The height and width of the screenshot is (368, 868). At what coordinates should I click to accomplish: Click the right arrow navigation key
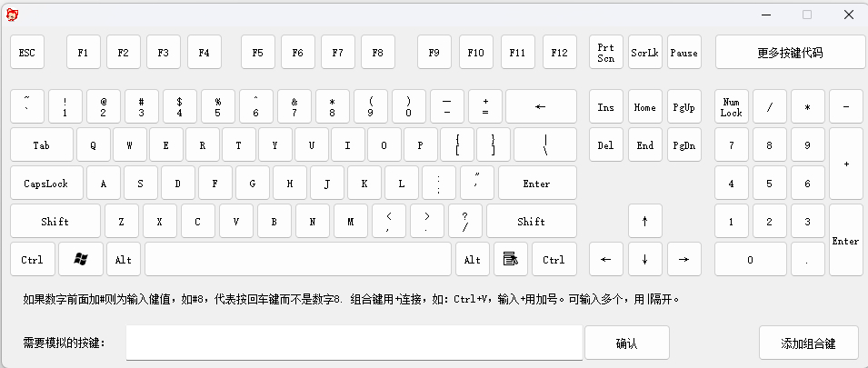tap(684, 259)
